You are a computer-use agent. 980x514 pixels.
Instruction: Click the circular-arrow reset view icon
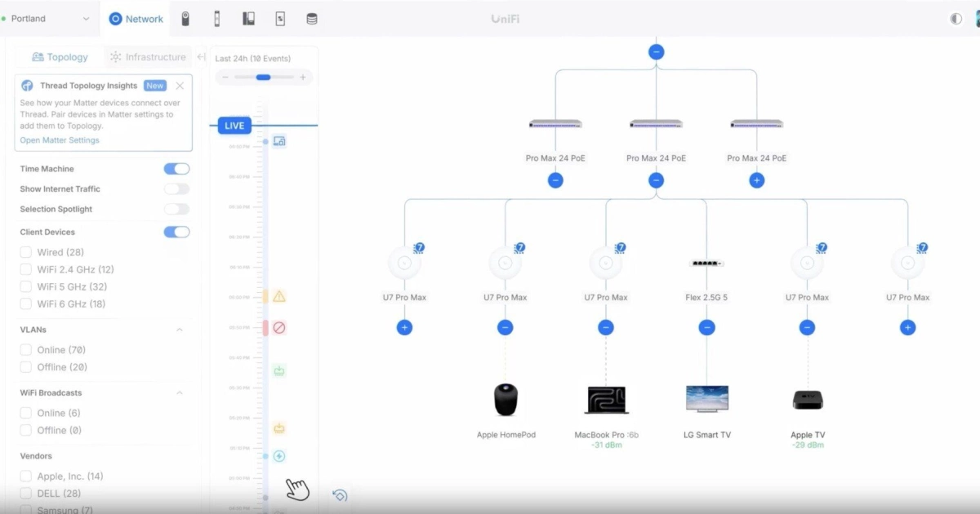341,495
